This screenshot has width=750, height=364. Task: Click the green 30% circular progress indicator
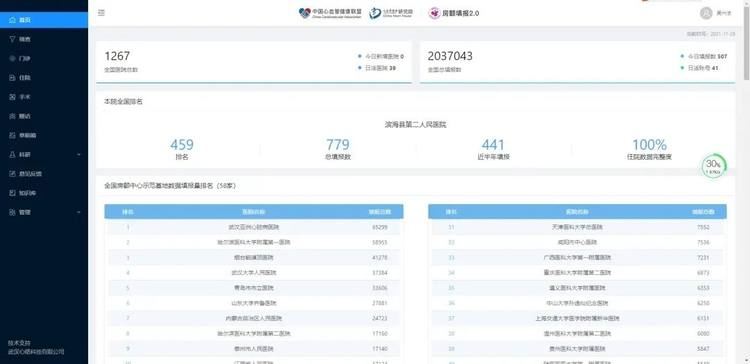[713, 166]
